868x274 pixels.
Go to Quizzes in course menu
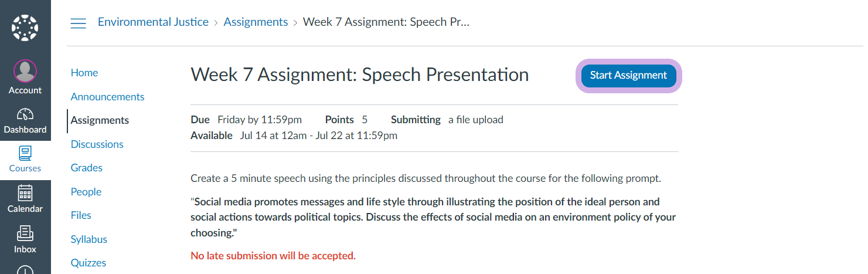88,263
